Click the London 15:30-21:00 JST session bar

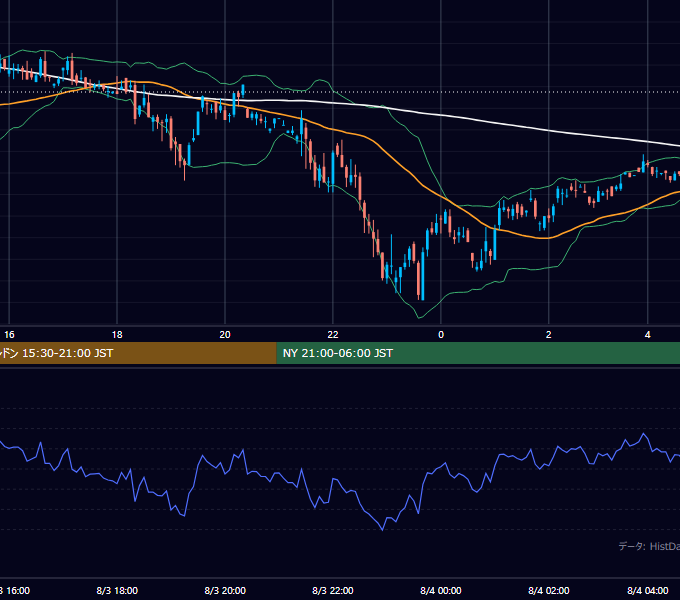tap(138, 353)
